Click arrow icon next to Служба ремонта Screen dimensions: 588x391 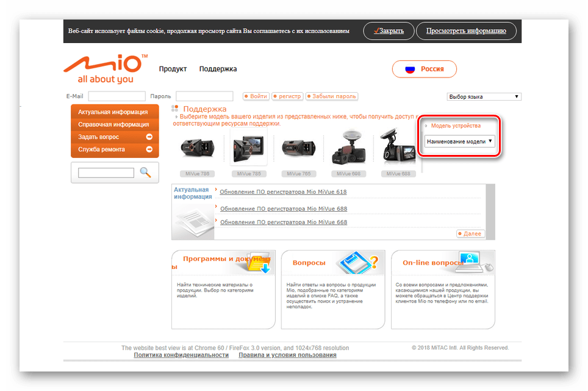(x=149, y=149)
